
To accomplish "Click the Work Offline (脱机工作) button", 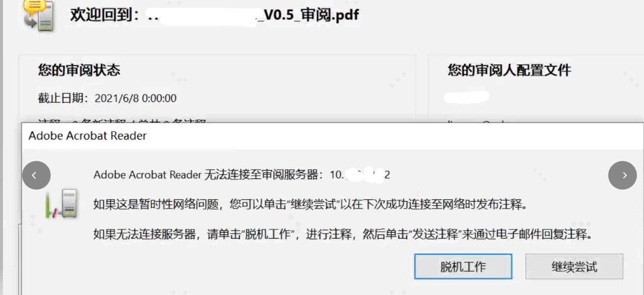I will click(463, 266).
